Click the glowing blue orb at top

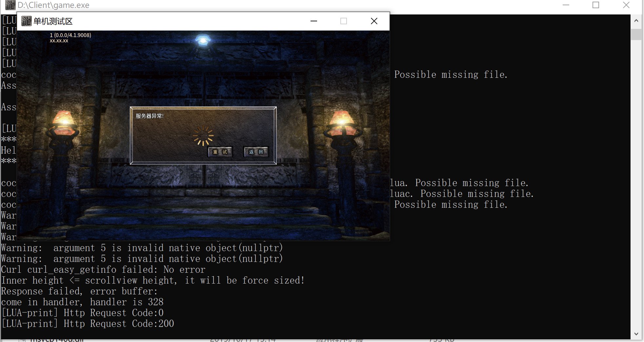203,41
